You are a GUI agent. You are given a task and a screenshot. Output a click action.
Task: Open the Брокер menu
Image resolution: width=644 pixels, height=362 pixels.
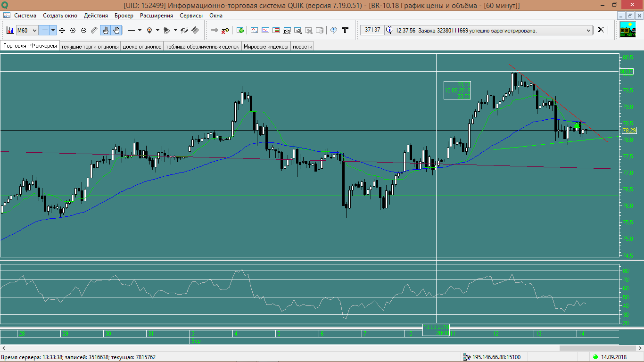[x=124, y=16]
